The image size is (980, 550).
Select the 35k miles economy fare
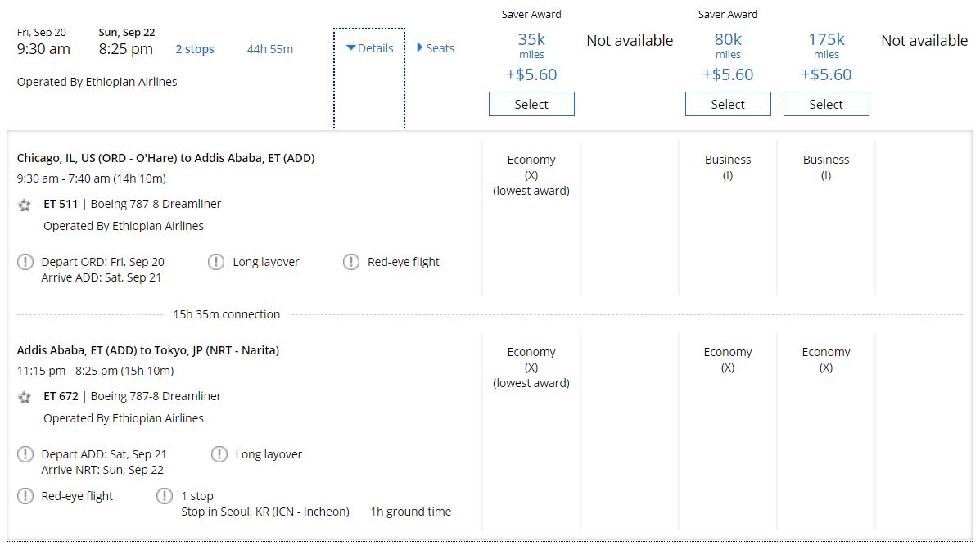(531, 104)
